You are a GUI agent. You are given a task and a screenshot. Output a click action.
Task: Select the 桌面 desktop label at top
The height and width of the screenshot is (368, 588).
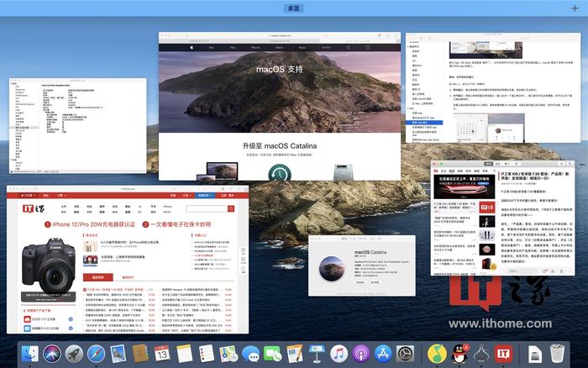[294, 8]
